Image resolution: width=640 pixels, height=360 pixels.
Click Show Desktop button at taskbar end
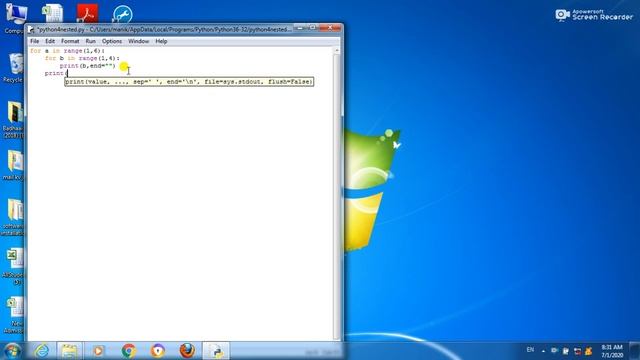point(635,351)
